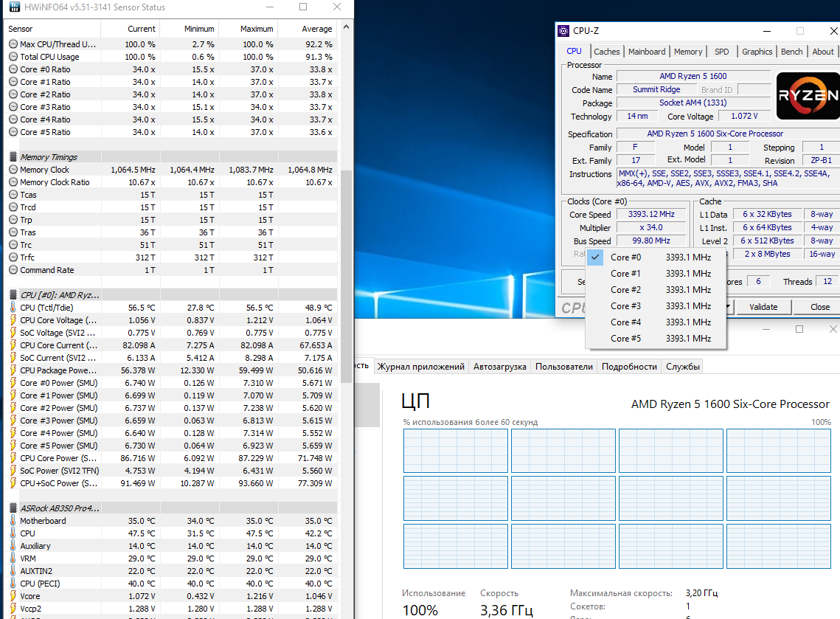This screenshot has width=840, height=619.
Task: Choose Core #4 from the core list
Action: [656, 322]
